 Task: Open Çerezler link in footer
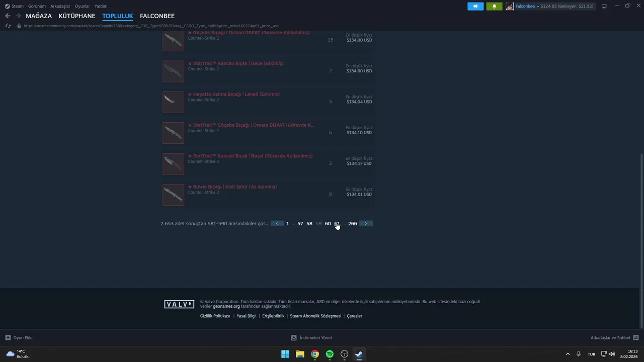[x=355, y=316]
